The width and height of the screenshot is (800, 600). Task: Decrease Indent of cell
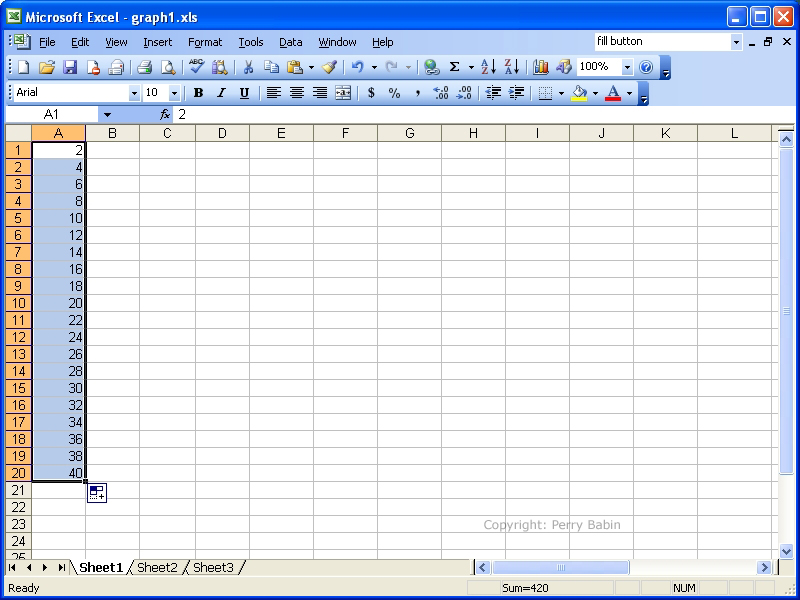[493, 93]
